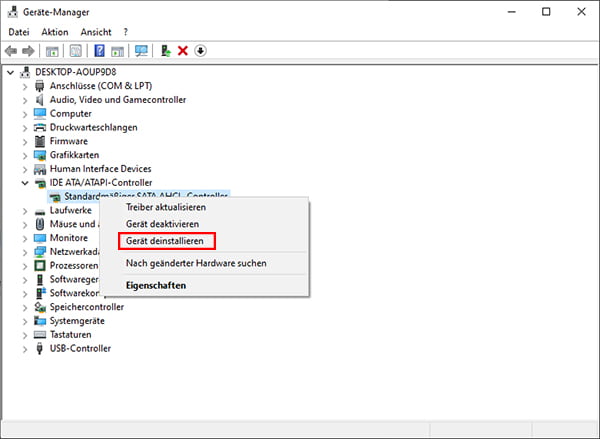The image size is (600, 439).
Task: Click the Properties sheet toolbar icon
Action: pos(75,51)
